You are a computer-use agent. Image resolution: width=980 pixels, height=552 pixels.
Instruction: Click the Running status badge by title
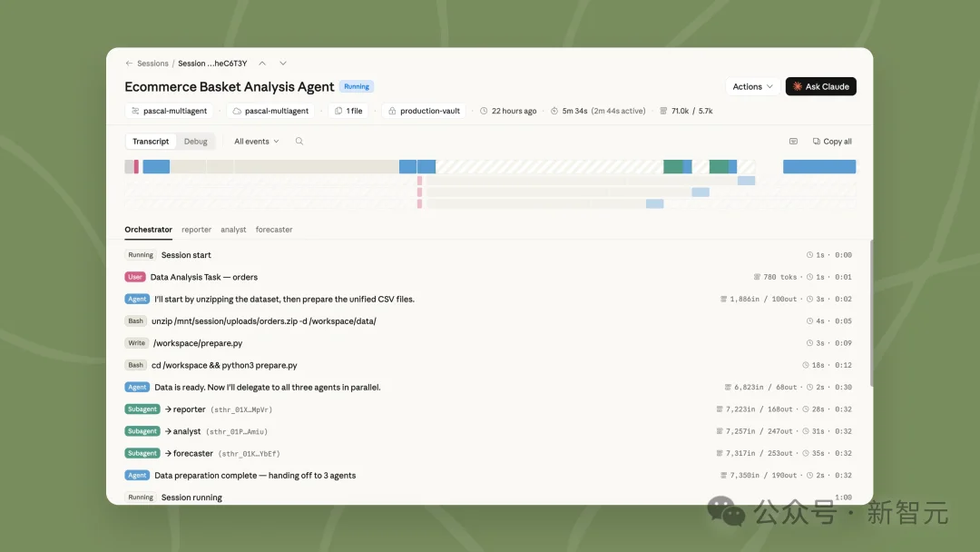(x=357, y=86)
